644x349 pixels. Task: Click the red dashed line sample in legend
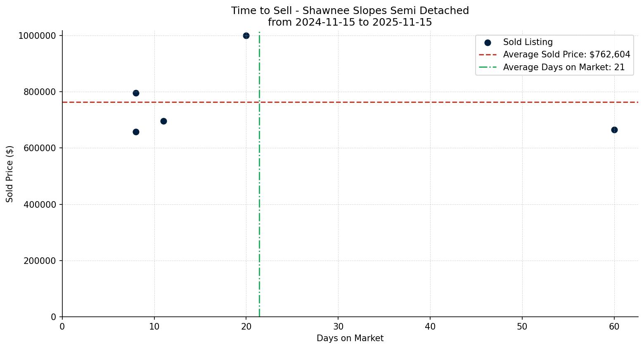point(488,55)
